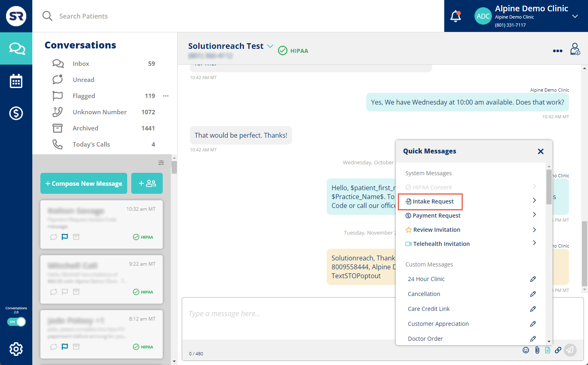Open the Calendar section from the sidebar
This screenshot has height=365, width=588.
coord(16,81)
